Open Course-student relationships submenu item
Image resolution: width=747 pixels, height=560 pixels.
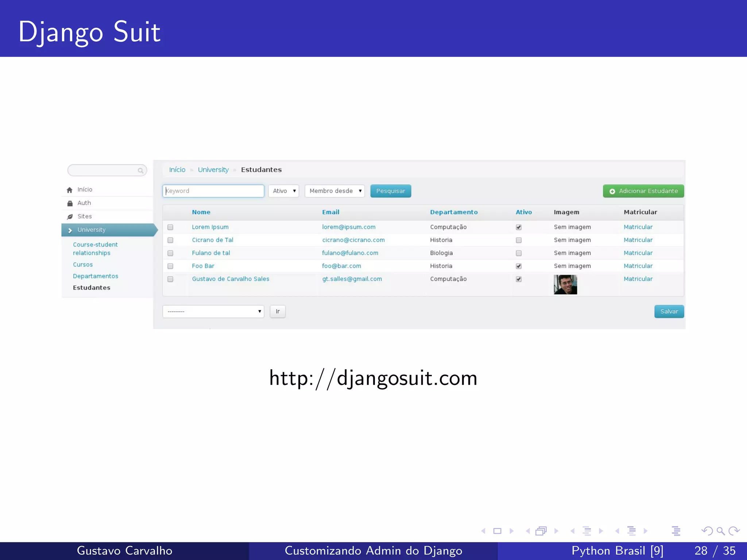point(95,249)
